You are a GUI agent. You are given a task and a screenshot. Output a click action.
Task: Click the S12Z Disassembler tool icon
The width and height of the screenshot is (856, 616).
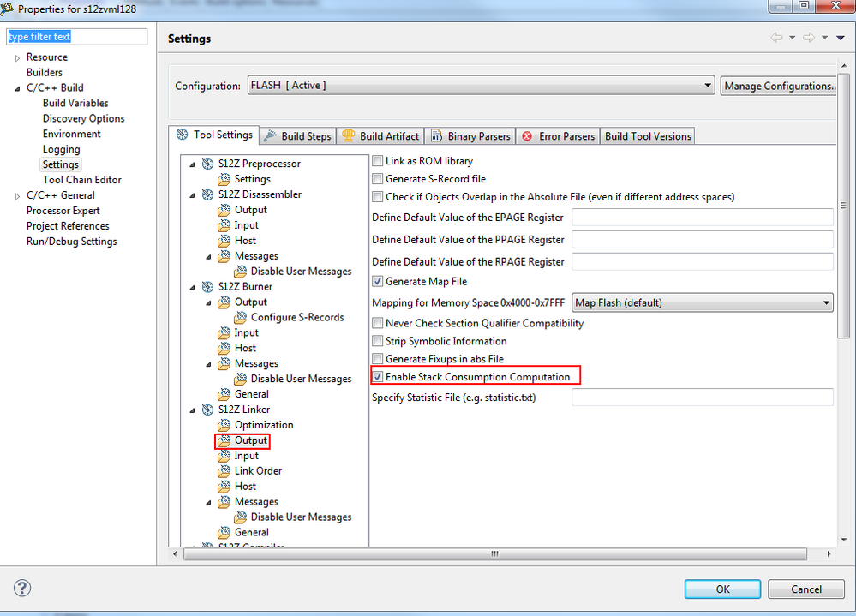(x=207, y=194)
